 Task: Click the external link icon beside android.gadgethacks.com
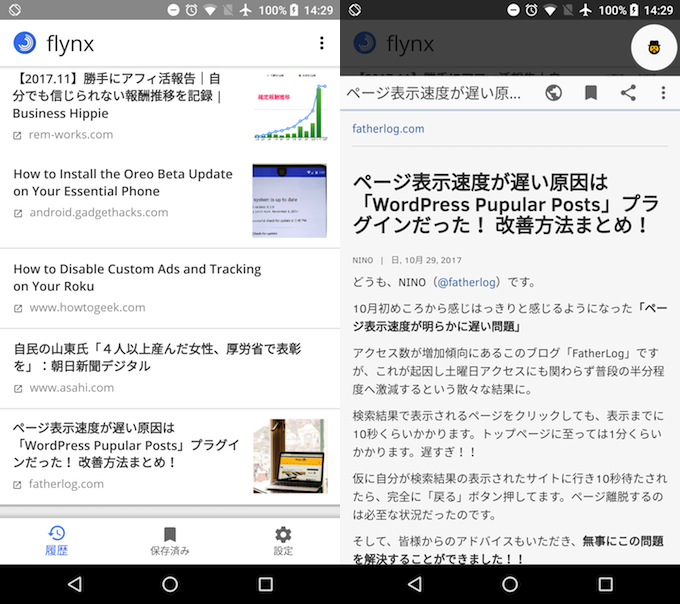[18, 213]
